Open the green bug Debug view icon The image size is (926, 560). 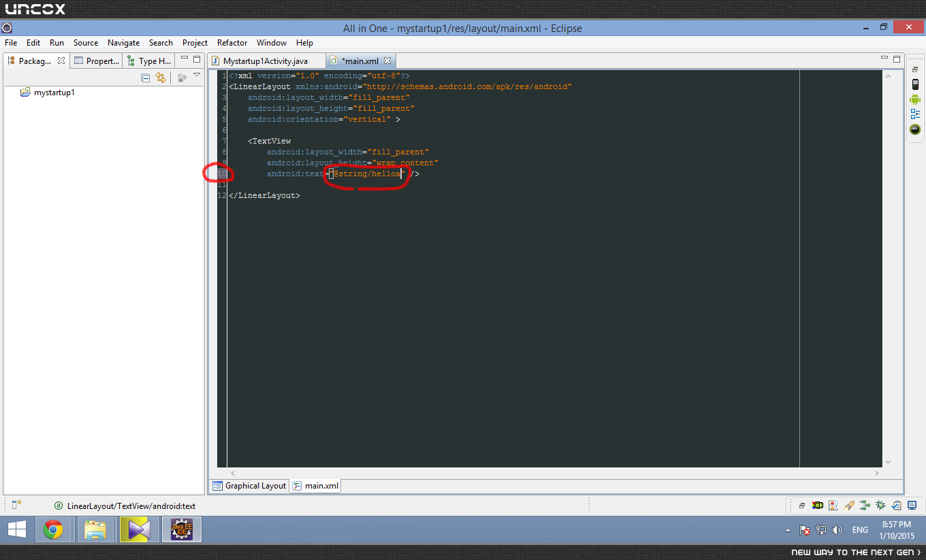880,506
